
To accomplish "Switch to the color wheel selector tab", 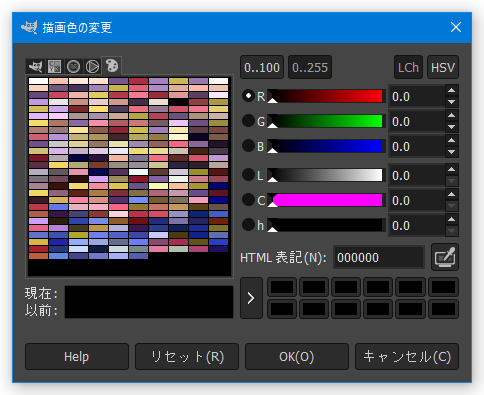I will coord(92,66).
